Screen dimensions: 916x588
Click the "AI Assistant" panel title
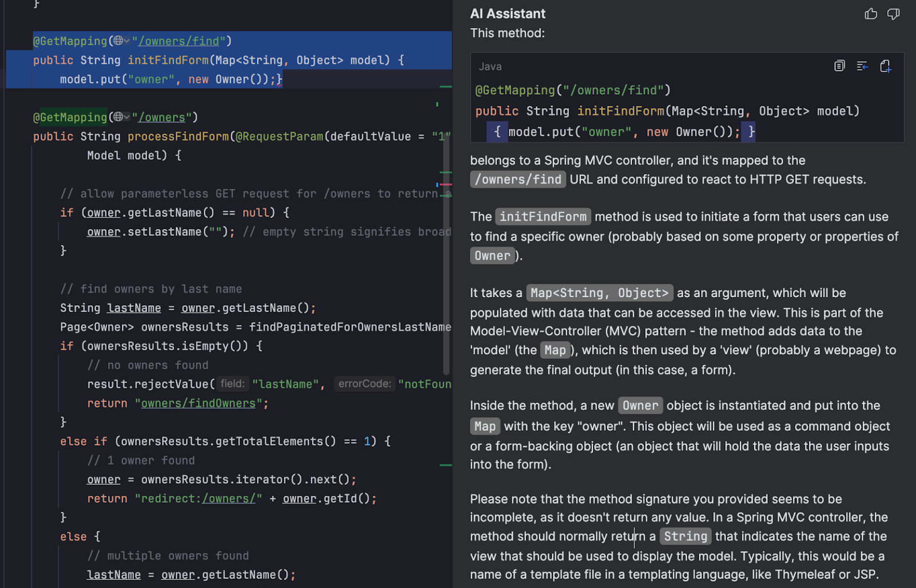pyautogui.click(x=508, y=14)
